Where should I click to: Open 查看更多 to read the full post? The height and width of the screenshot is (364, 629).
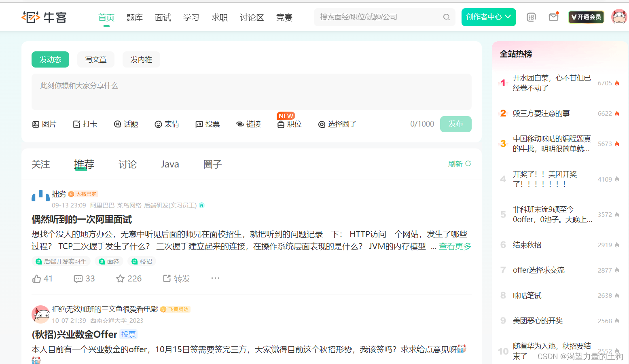click(x=455, y=246)
